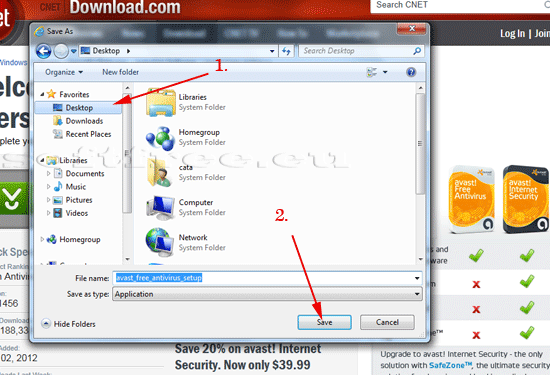550x375 pixels.
Task: Select the Pictures library
Action: pos(79,200)
